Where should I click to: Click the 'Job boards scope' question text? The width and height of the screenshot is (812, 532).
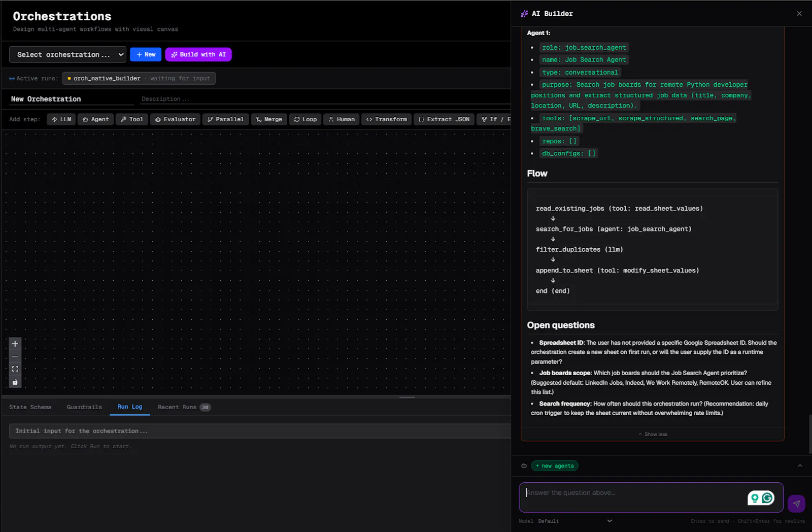tap(651, 382)
